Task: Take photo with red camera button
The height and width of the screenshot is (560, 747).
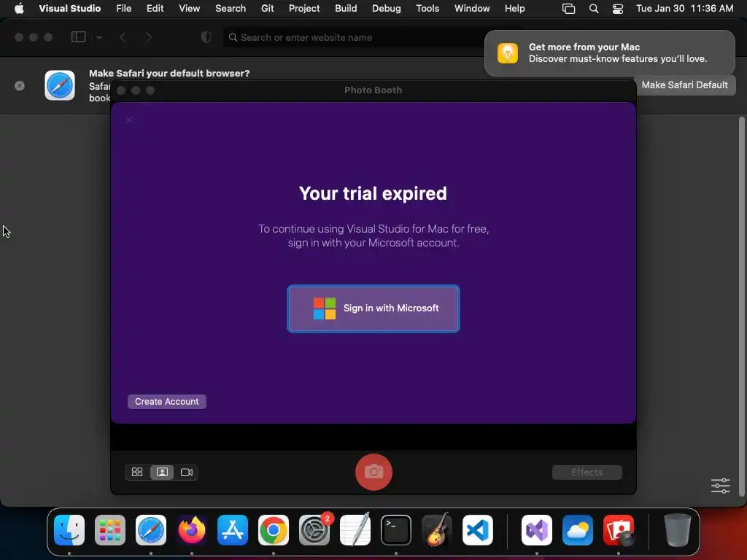Action: [x=373, y=472]
